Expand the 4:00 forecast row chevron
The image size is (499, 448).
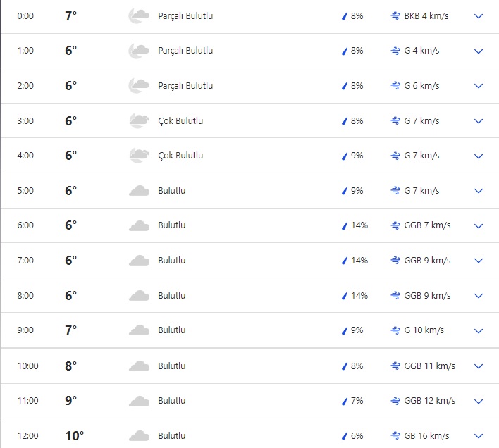[479, 156]
